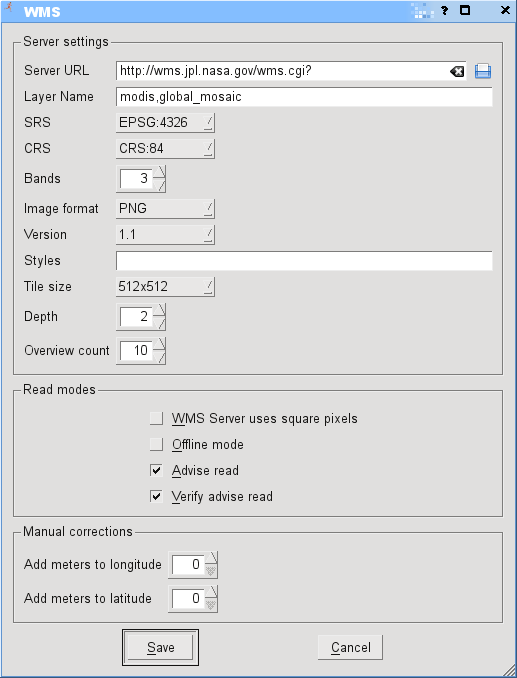Clear the Server URL text field
The image size is (517, 678).
click(457, 71)
